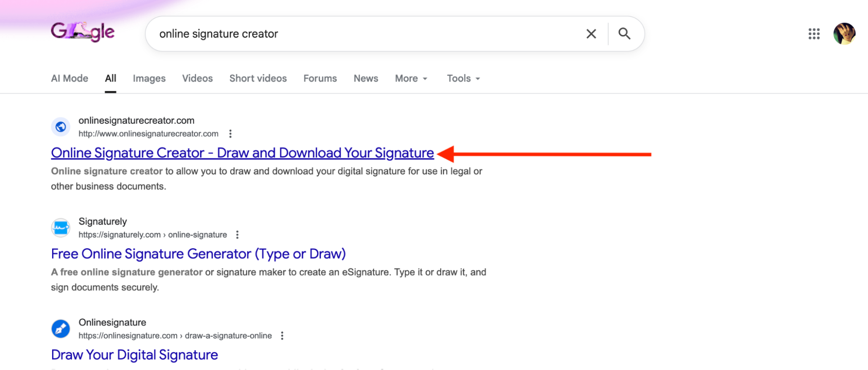
Task: Open Draw Your Digital Signature link
Action: [x=134, y=355]
